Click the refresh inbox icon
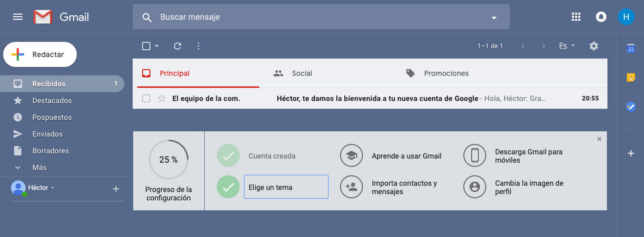This screenshot has width=644, height=237. click(177, 46)
